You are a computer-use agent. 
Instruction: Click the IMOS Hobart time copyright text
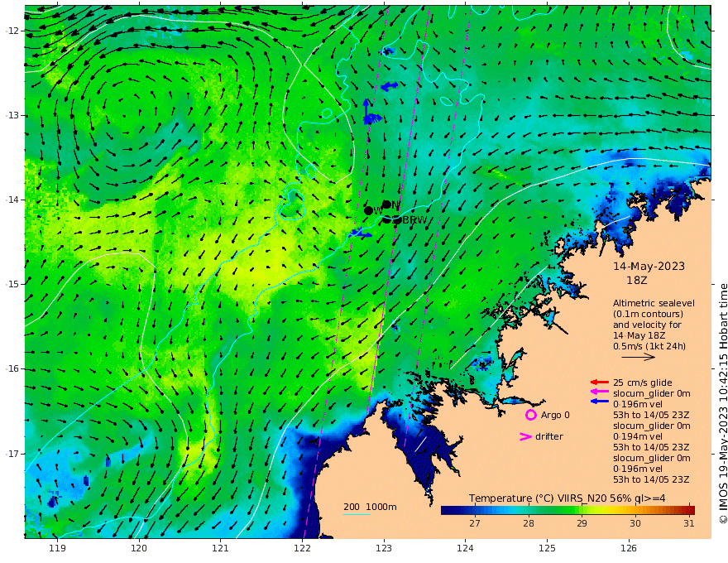[x=722, y=404]
